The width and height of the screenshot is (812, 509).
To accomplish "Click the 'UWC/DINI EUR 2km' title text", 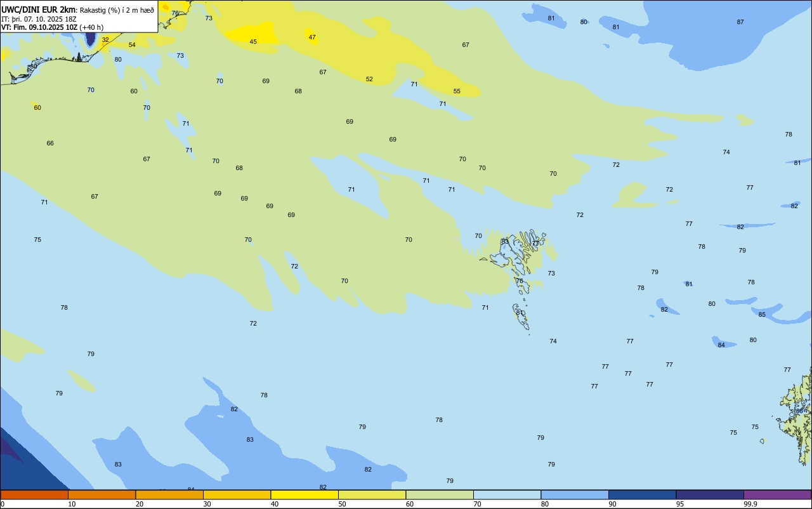I will (39, 10).
